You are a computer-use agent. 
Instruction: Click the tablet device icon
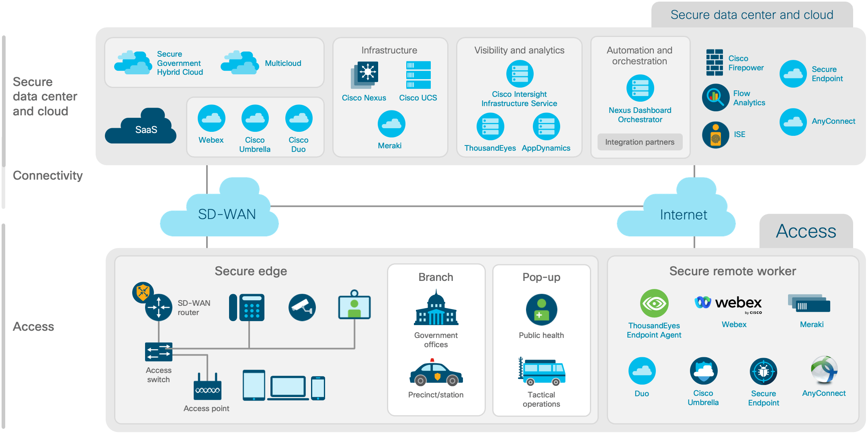pyautogui.click(x=254, y=385)
